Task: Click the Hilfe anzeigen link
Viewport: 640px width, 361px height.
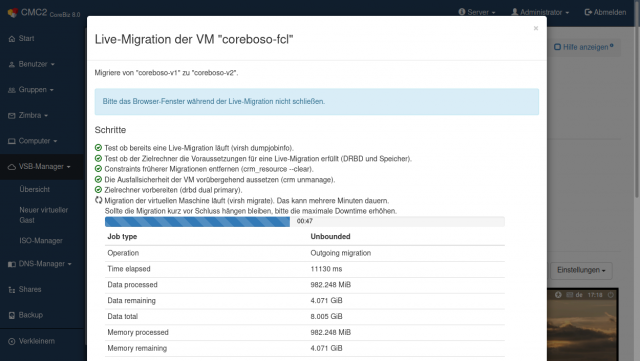Action: (x=584, y=47)
